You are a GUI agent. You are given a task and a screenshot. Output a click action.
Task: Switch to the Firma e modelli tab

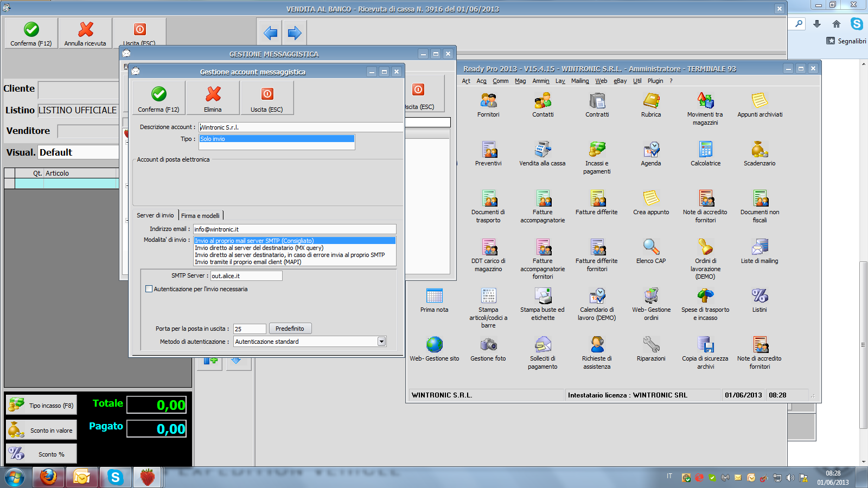[x=200, y=216]
